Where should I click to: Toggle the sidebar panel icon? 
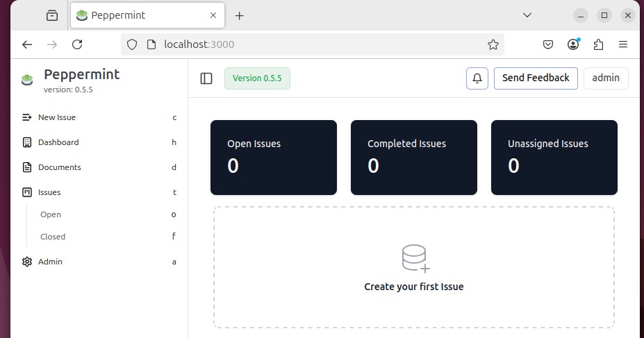(206, 78)
